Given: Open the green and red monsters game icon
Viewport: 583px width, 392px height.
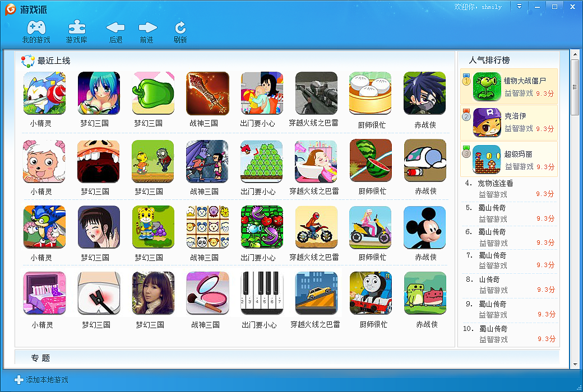Looking at the screenshot, I should [425, 293].
